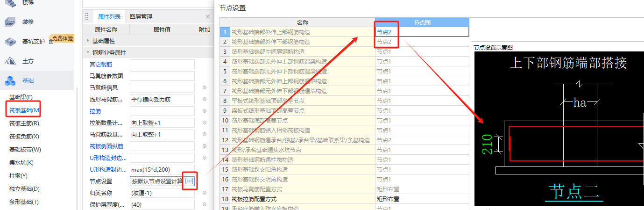Toggle 附加 circle for 筏板侧面纵筋 row
The height and width of the screenshot is (210, 644).
[x=204, y=146]
